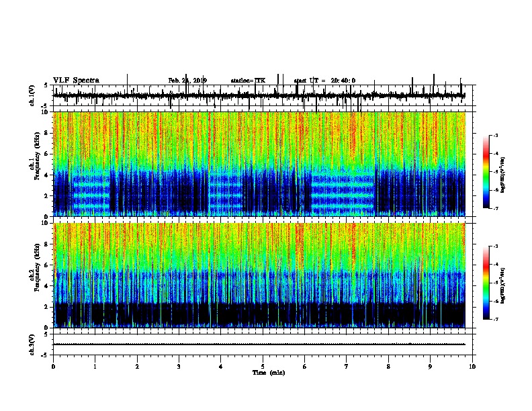Image resolution: width=532 pixels, height=411 pixels.
Task: Click time axis tick label "8"
Action: [x=388, y=366]
